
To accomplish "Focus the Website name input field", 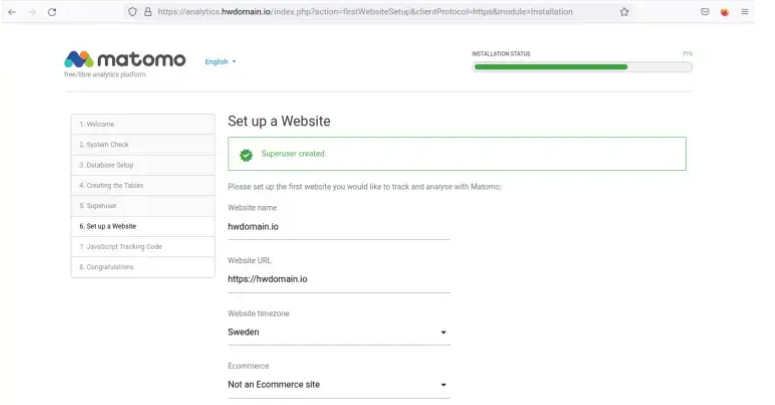I will (x=339, y=227).
